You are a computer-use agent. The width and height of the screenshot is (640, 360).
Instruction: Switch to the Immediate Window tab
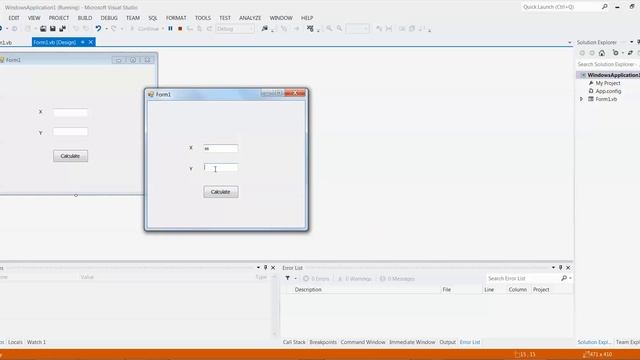tap(412, 342)
